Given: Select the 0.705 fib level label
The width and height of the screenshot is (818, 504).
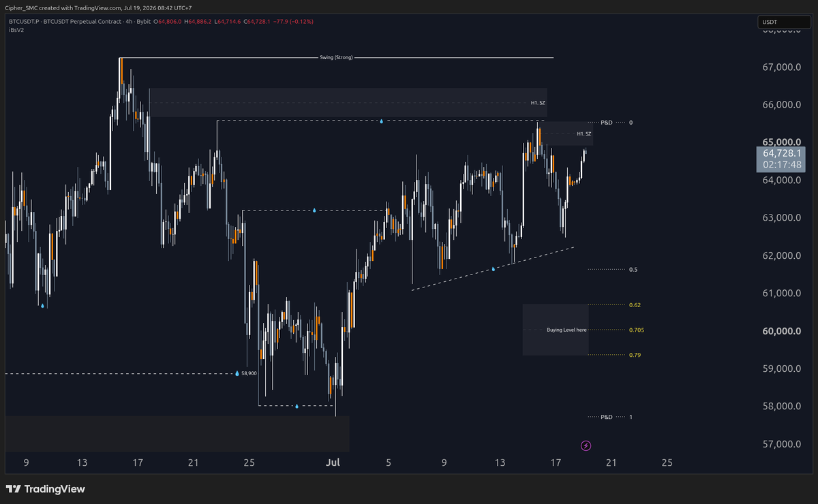Looking at the screenshot, I should pos(637,330).
